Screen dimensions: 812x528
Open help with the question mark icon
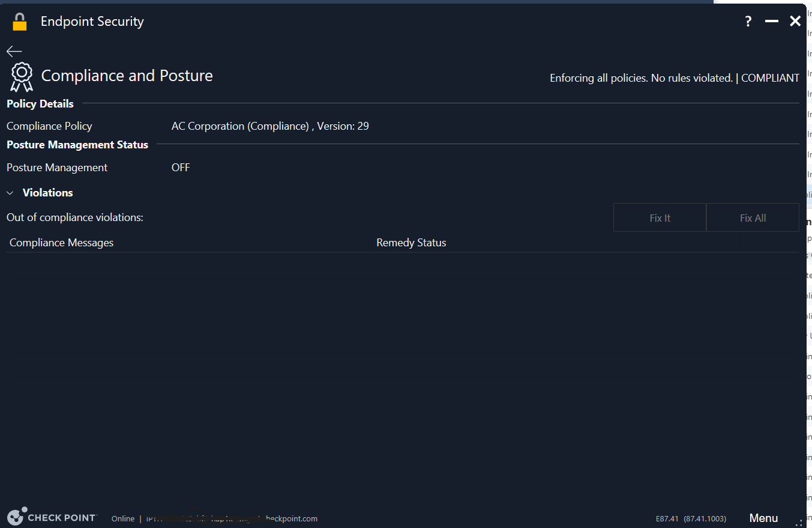pyautogui.click(x=748, y=22)
